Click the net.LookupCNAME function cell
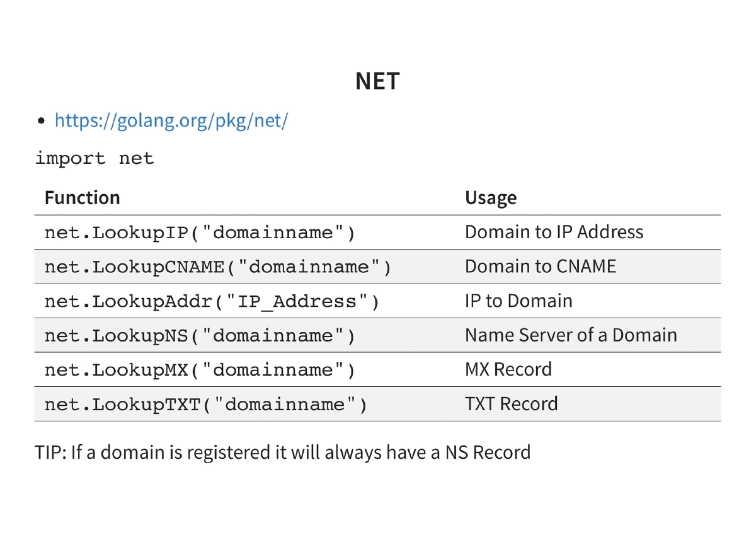 218,267
